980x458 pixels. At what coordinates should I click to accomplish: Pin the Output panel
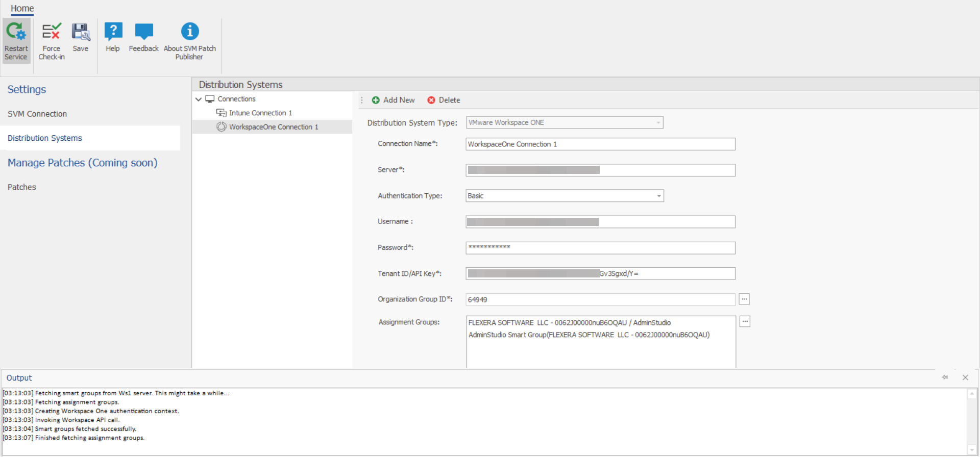pos(945,377)
